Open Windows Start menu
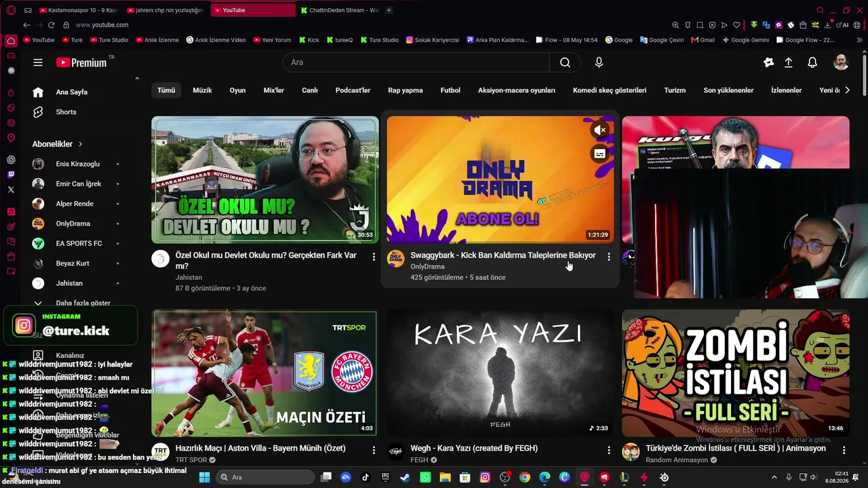The height and width of the screenshot is (488, 868). click(x=204, y=477)
